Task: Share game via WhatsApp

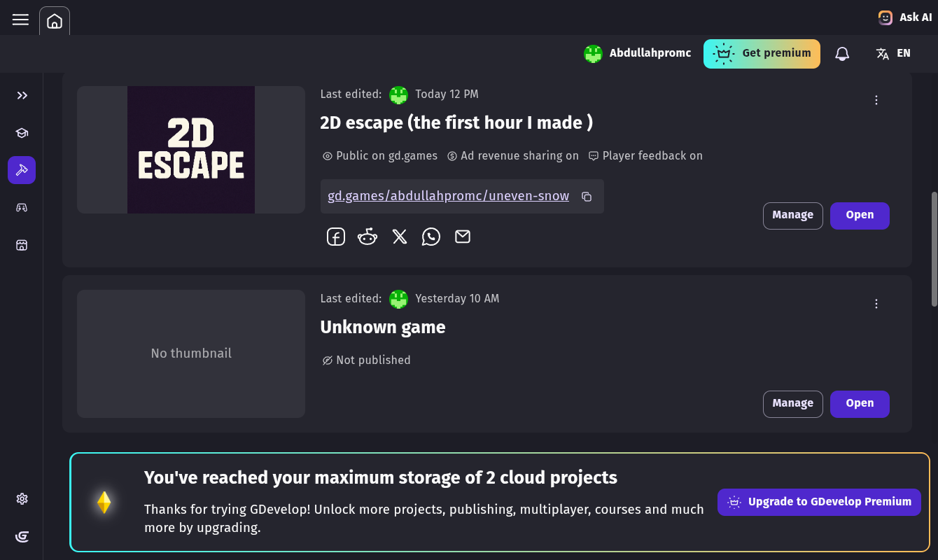Action: [x=431, y=237]
